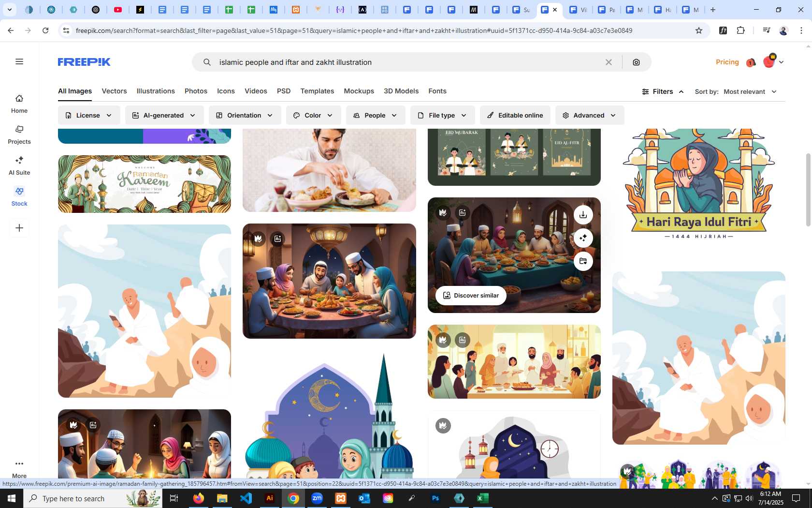812x508 pixels.
Task: Switch to the Vectors tab
Action: pos(114,91)
